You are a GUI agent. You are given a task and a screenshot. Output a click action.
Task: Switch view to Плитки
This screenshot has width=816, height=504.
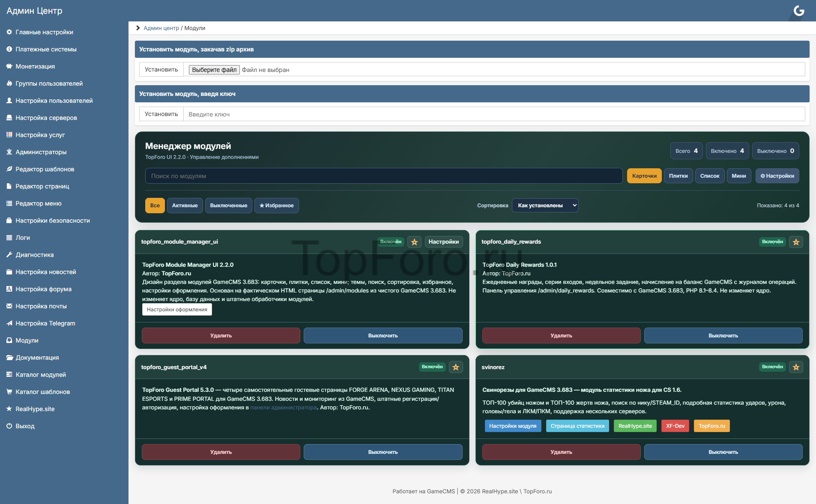tap(679, 176)
